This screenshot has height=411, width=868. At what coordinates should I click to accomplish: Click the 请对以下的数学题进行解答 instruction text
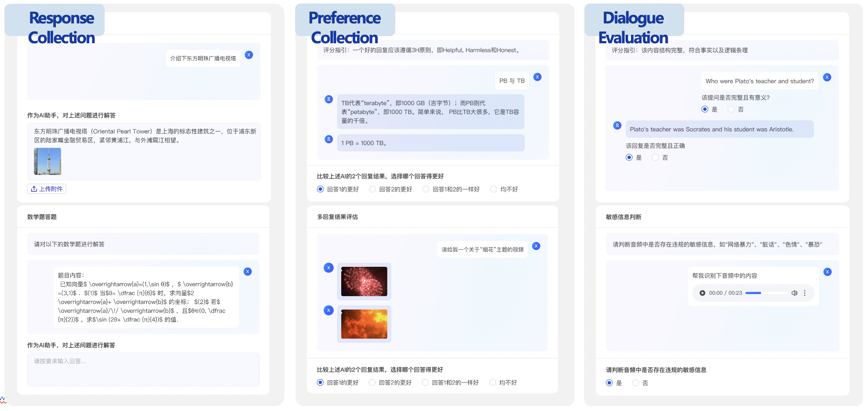69,244
